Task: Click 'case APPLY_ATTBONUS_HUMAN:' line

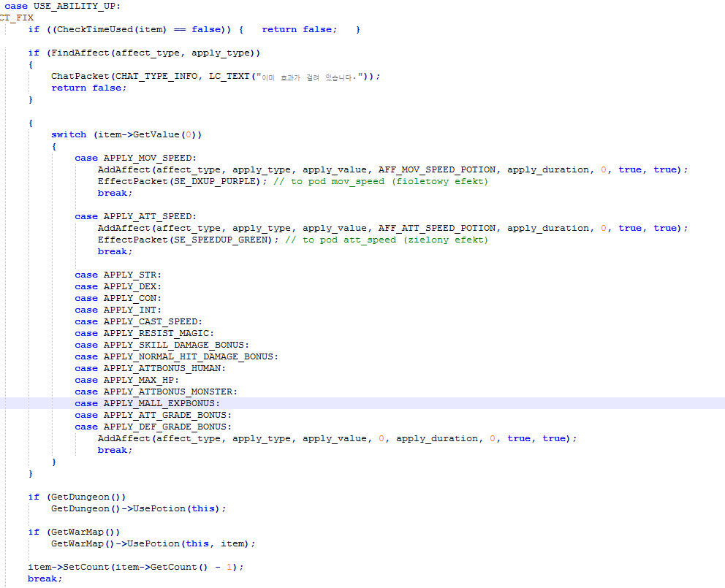Action: coord(150,368)
